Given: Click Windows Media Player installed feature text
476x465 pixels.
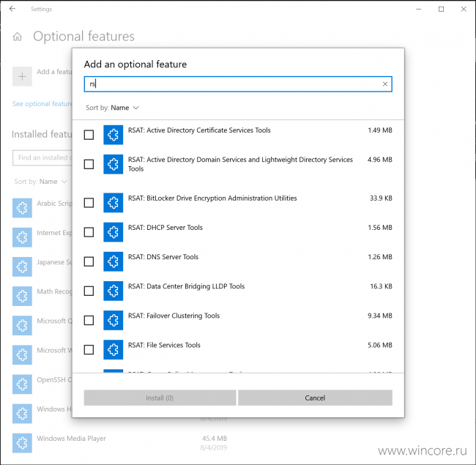Looking at the screenshot, I should pyautogui.click(x=71, y=439).
